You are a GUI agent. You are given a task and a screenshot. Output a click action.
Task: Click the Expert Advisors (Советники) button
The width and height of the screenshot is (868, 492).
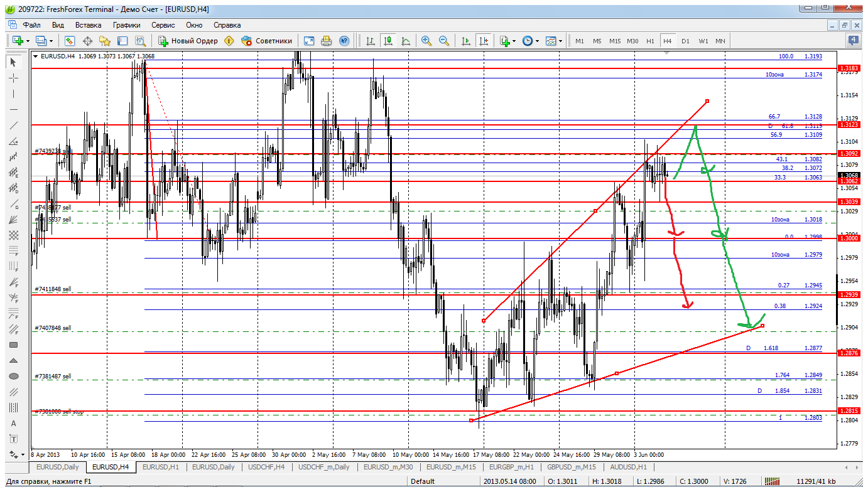coord(267,41)
